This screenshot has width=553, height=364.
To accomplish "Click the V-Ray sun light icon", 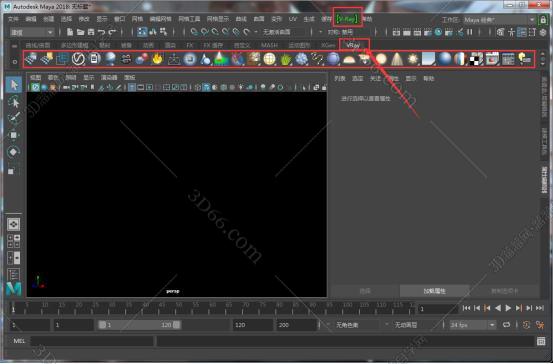I will (x=412, y=59).
